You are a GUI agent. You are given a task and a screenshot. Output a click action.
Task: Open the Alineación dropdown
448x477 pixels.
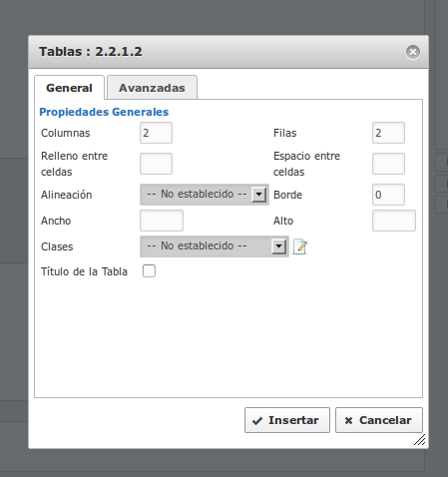tap(205, 195)
